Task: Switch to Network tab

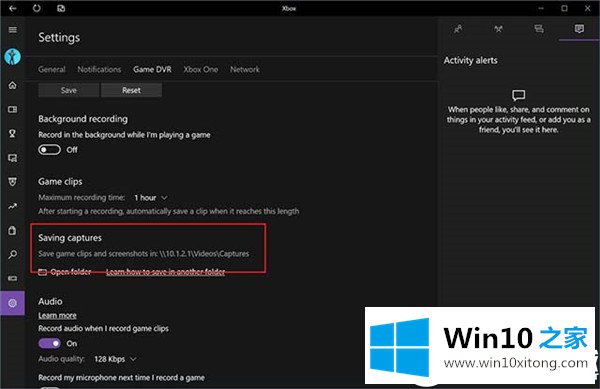Action: coord(245,69)
